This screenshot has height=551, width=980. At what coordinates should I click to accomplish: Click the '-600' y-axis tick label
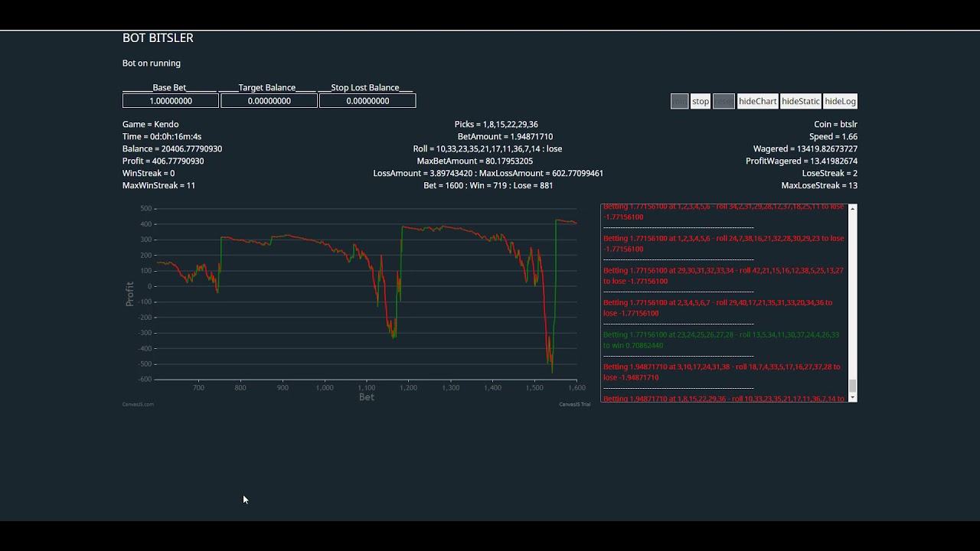(145, 380)
